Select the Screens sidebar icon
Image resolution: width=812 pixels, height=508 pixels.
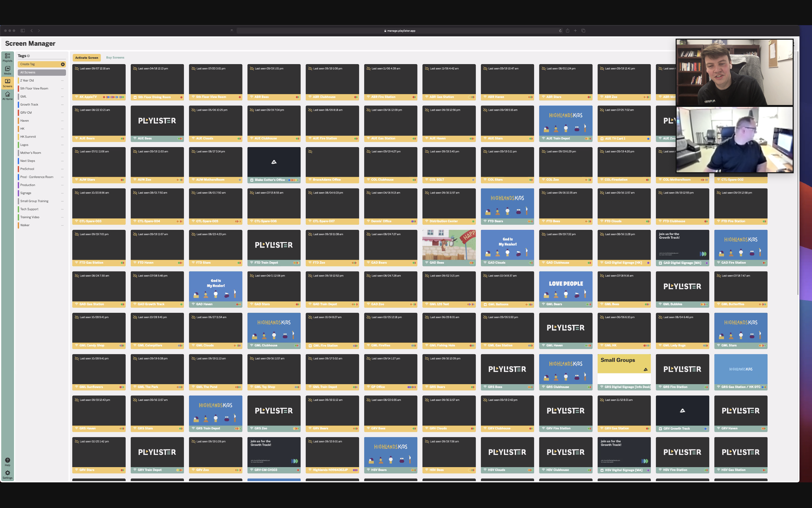(7, 83)
